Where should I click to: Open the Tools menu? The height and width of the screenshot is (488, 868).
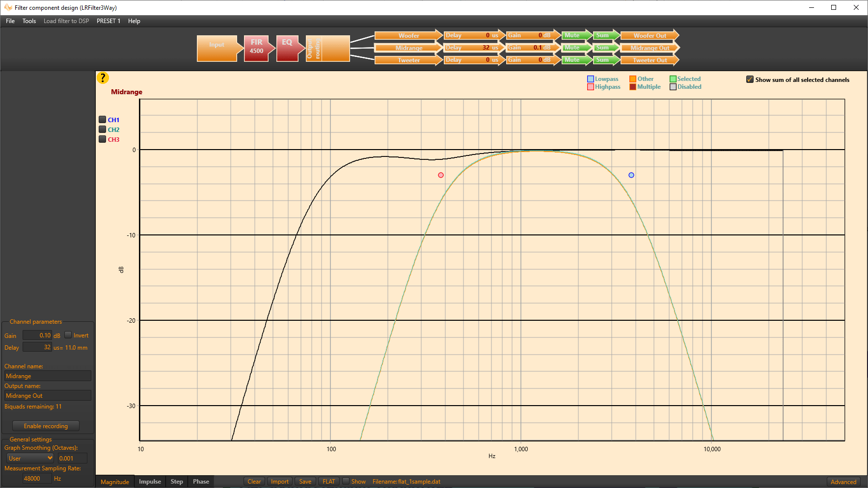coord(29,21)
